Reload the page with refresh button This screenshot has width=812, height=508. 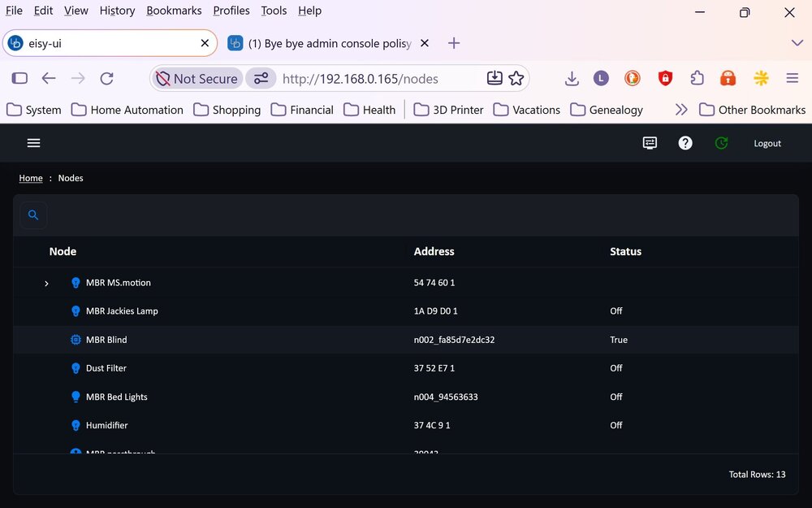[x=106, y=78]
